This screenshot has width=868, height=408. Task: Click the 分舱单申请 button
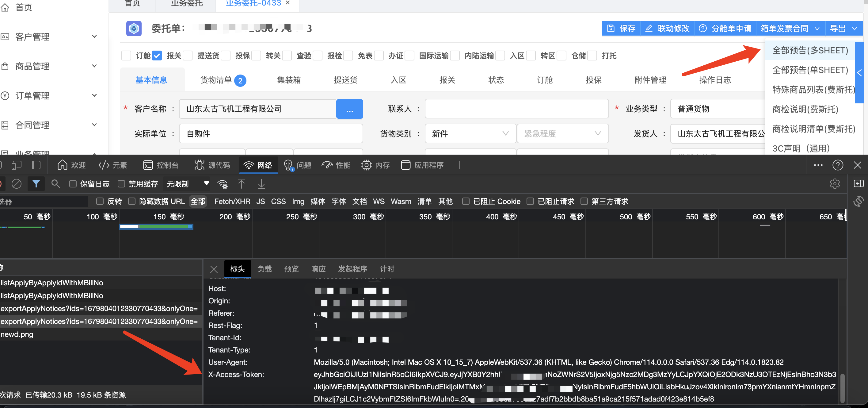click(x=725, y=28)
